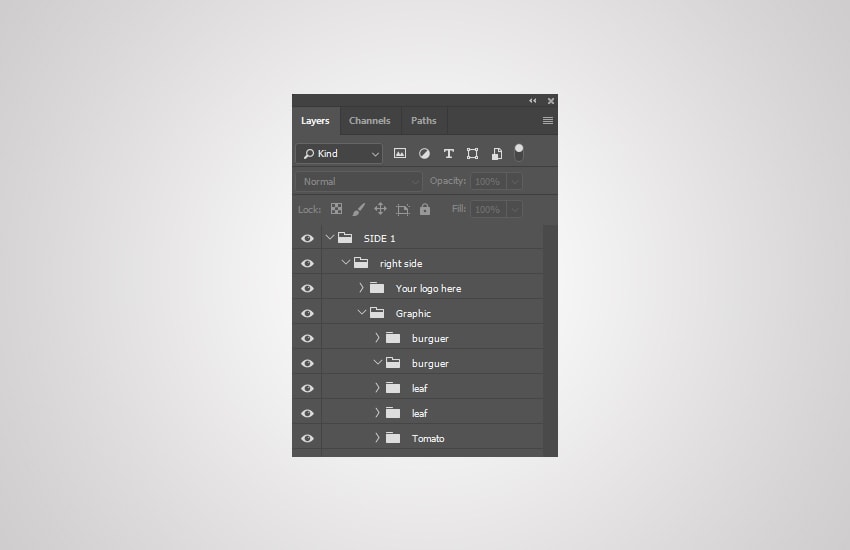Collapse the open burguer group
Image resolution: width=850 pixels, height=550 pixels.
click(x=378, y=363)
